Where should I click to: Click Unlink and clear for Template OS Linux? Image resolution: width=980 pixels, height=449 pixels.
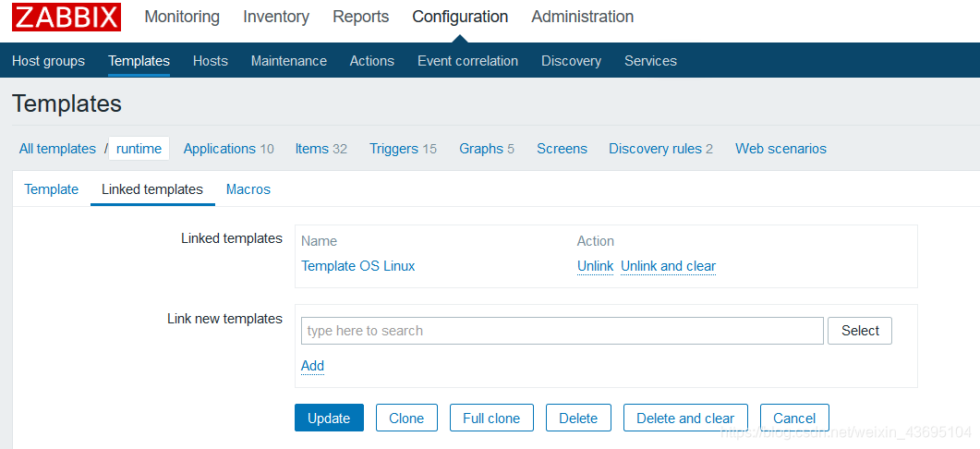668,266
